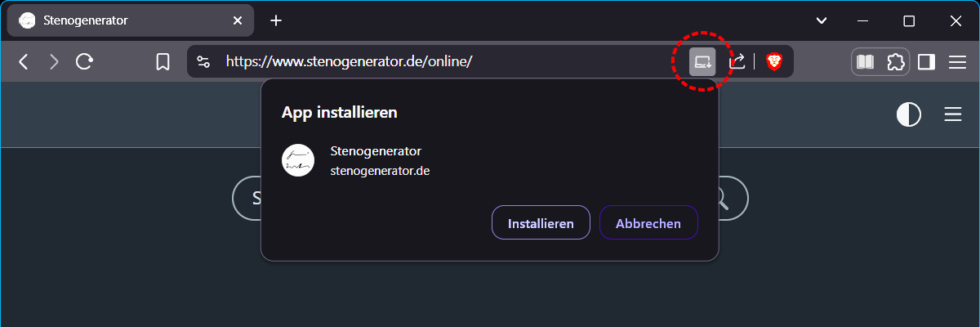Bookmark this page with bookmark icon
Screen dimensions: 980x327
coord(163,61)
